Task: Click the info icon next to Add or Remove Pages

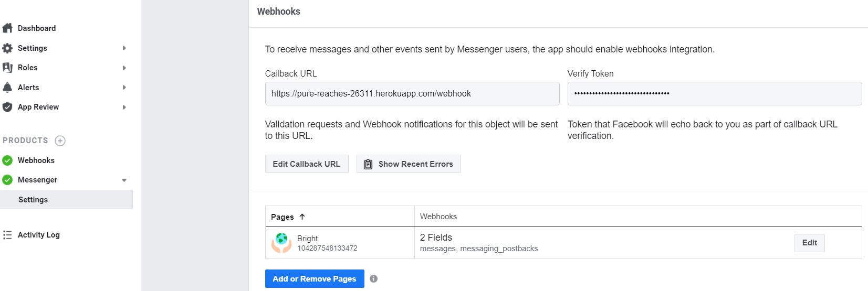Action: (373, 279)
